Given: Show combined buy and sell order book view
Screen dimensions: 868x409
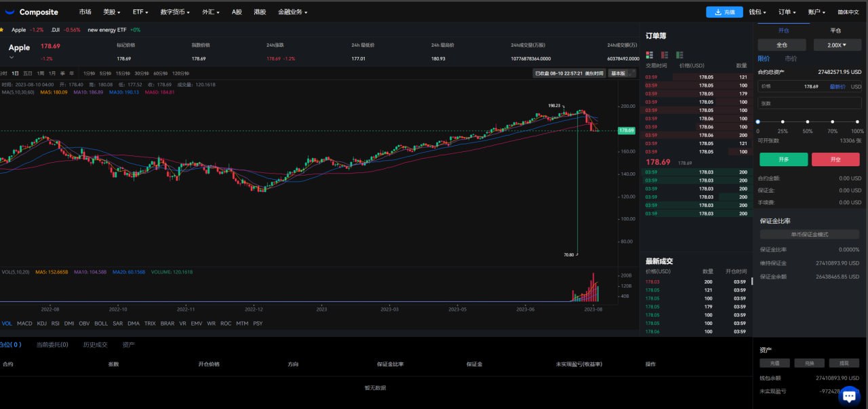Looking at the screenshot, I should click(x=649, y=54).
